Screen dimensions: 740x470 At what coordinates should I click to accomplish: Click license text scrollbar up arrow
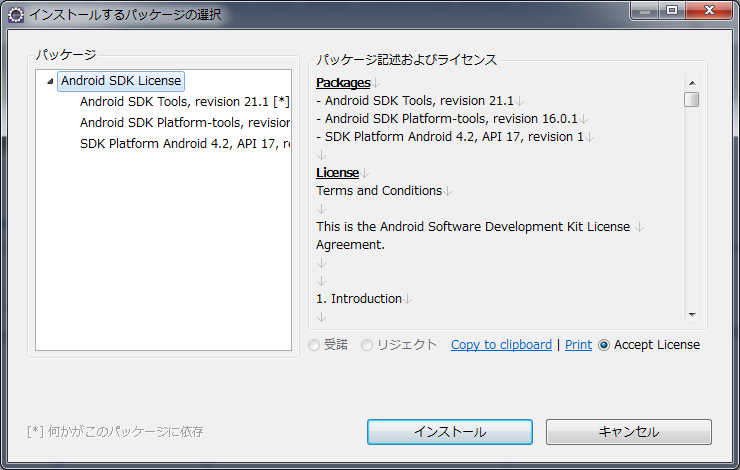pyautogui.click(x=692, y=83)
